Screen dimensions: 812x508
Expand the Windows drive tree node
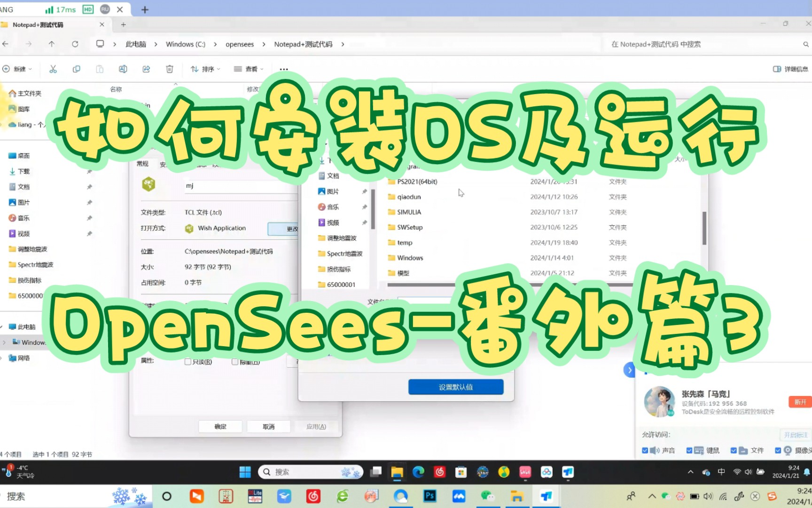(x=4, y=342)
